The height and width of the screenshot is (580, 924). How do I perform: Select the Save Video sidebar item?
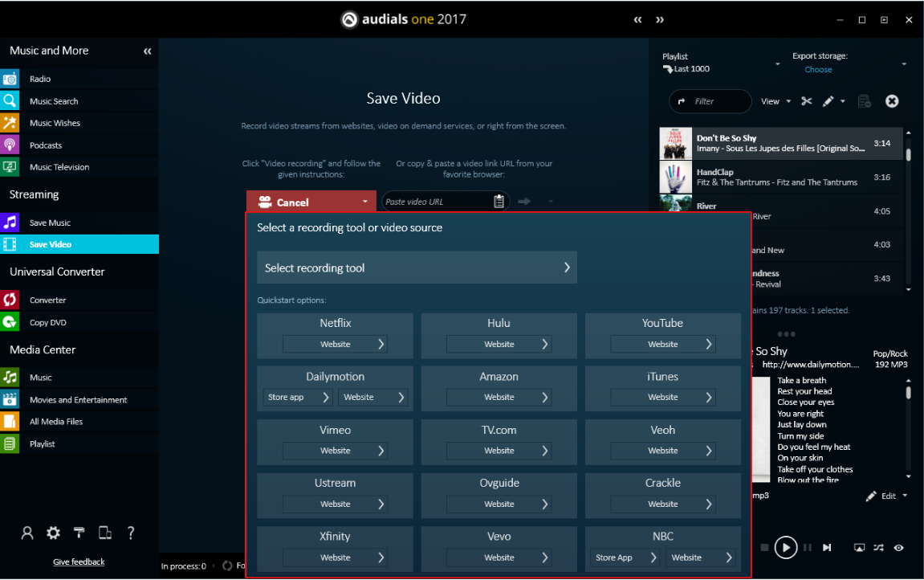click(79, 244)
